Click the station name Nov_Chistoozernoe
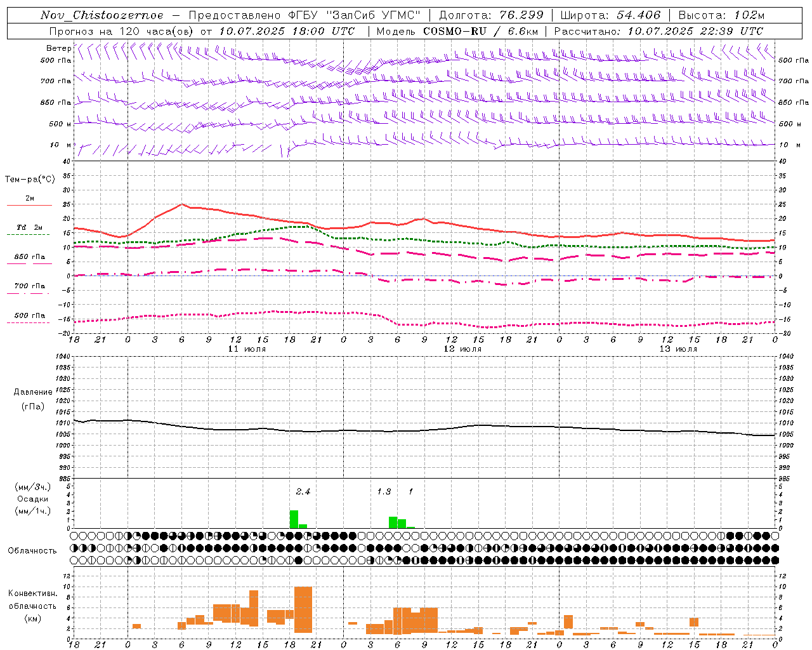The image size is (812, 650). click(x=101, y=15)
